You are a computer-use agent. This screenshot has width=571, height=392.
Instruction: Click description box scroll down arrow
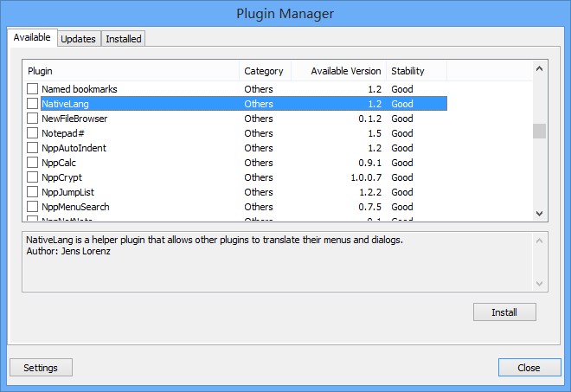540,284
